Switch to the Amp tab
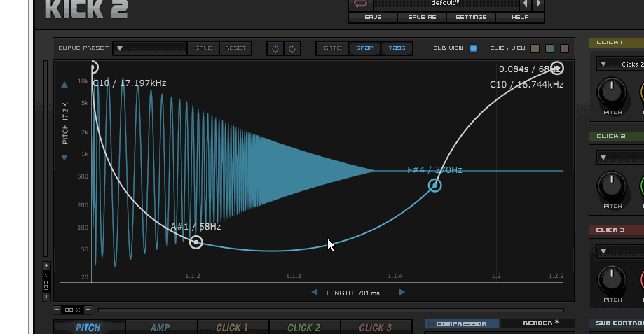 160,328
